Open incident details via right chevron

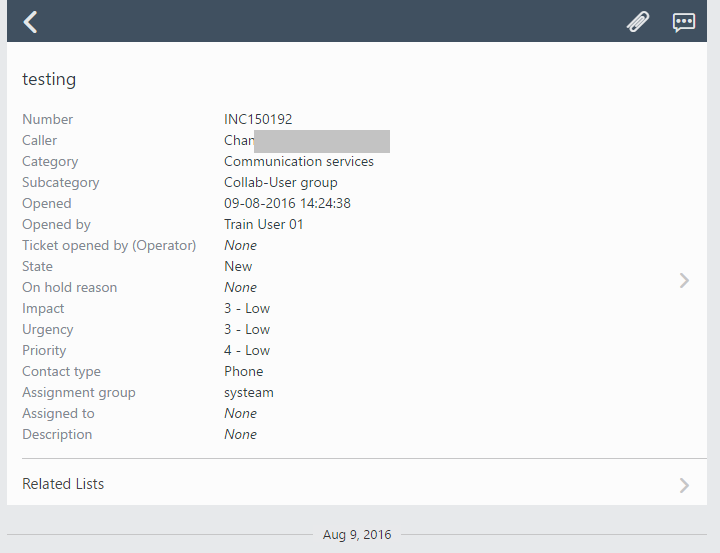pyautogui.click(x=684, y=281)
